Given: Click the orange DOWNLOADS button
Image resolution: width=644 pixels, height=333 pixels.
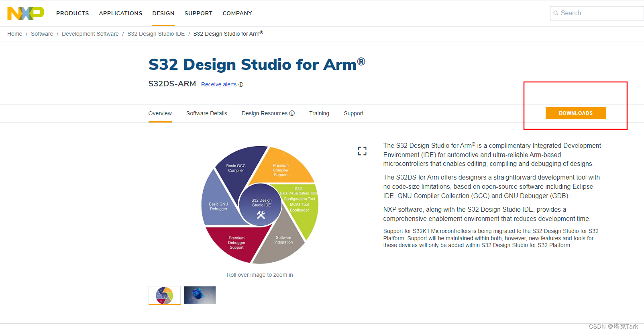Looking at the screenshot, I should [576, 113].
